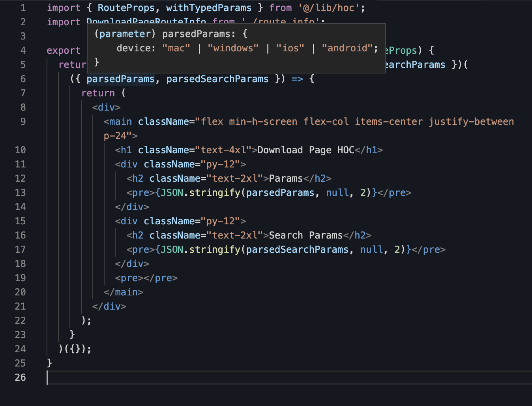The width and height of the screenshot is (532, 406).
Task: Click the "android" value in hover tooltip
Action: click(x=347, y=48)
